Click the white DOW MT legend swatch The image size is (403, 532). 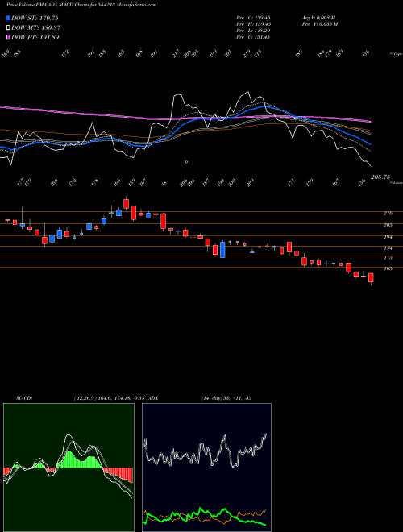coord(9,27)
